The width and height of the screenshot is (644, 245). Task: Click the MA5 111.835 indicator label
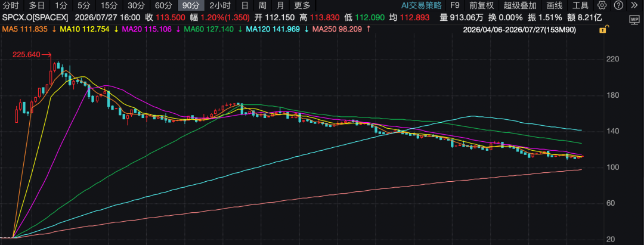(26, 29)
